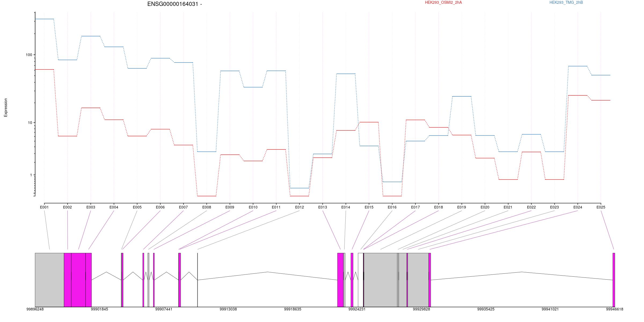Screen dimensions: 644x322
Task: Select exon label E025
Action: [x=601, y=207]
